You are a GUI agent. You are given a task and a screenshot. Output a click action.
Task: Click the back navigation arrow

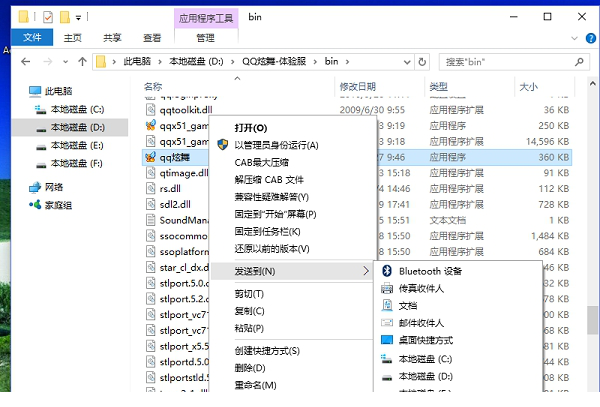pyautogui.click(x=26, y=62)
